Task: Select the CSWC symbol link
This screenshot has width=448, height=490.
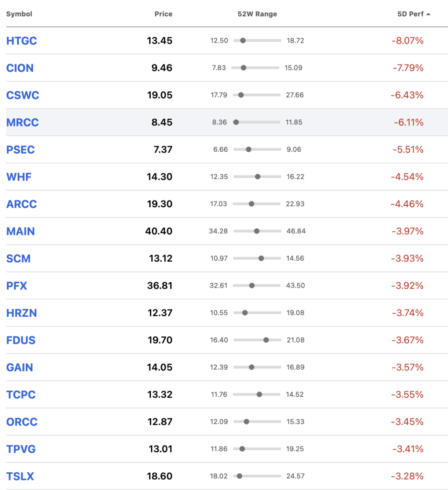Action: click(22, 95)
